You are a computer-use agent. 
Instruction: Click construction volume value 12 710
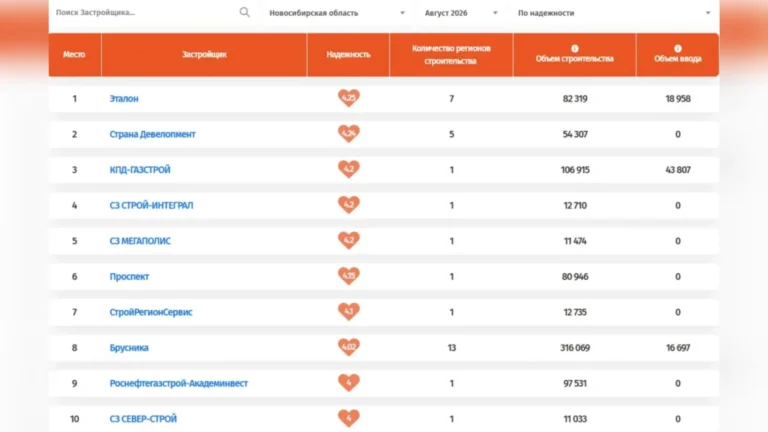click(x=575, y=205)
